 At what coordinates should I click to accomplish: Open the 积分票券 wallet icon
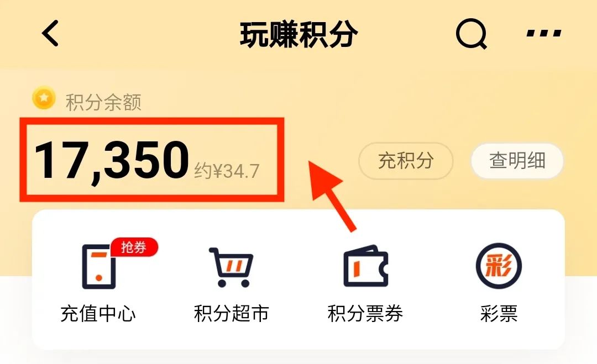pos(365,266)
